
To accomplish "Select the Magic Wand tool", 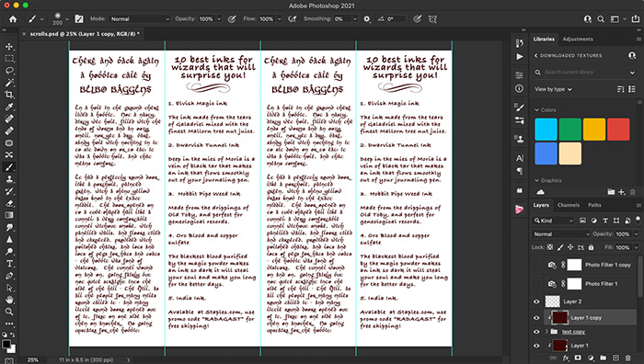I will pos(9,83).
